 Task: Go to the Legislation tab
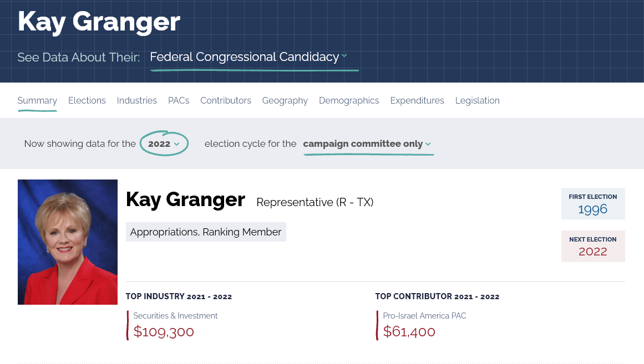coord(477,100)
